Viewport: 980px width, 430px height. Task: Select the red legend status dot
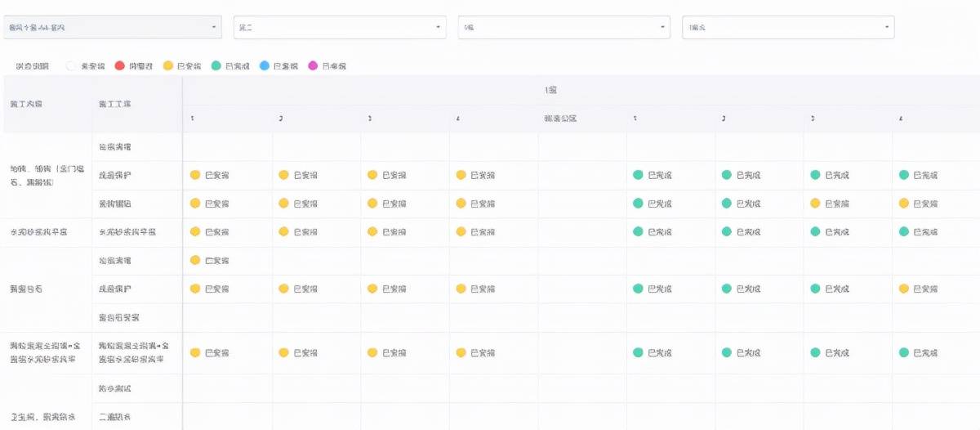(x=120, y=65)
